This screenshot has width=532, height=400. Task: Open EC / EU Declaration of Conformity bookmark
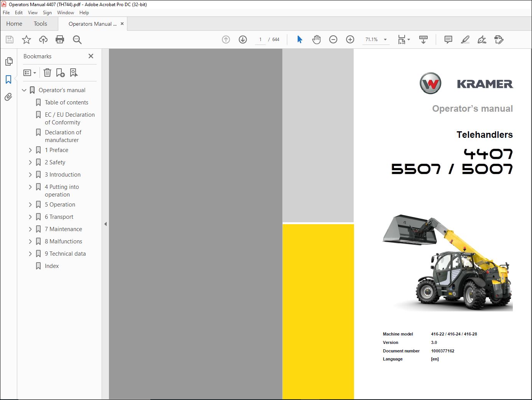pyautogui.click(x=70, y=119)
